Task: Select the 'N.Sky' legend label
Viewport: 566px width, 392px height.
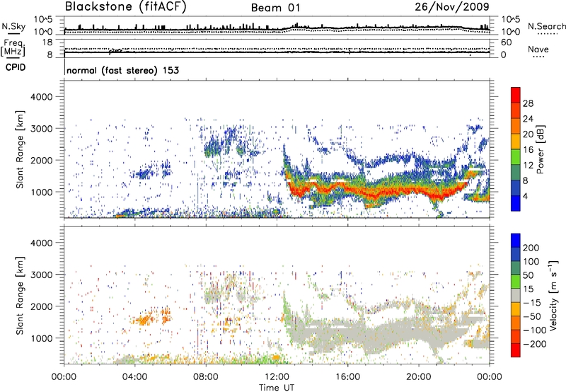Action: [13, 26]
